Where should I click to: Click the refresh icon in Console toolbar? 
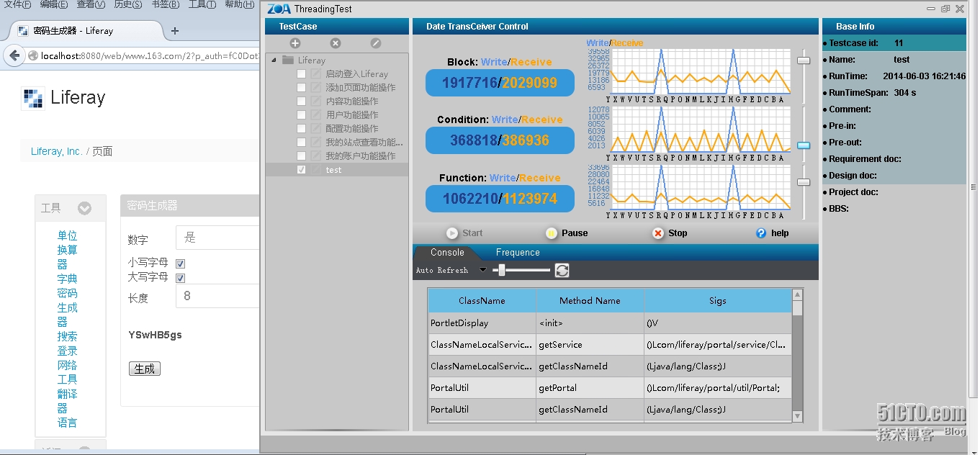pos(562,270)
